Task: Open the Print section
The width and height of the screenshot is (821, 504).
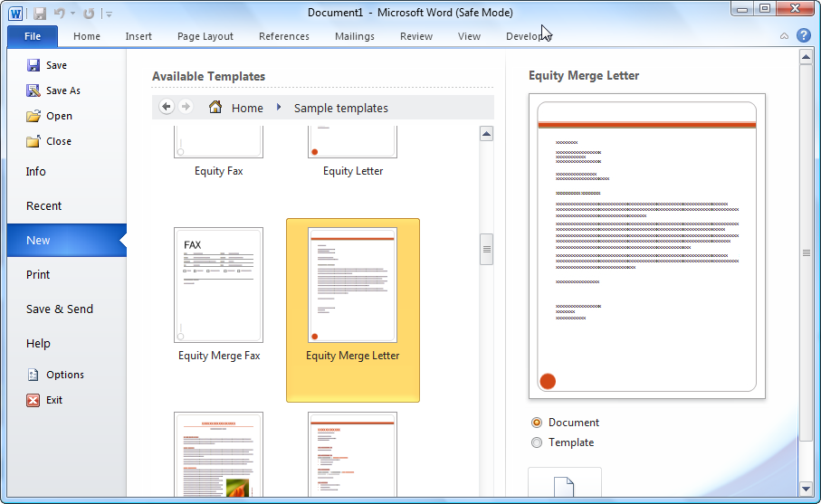Action: tap(38, 274)
